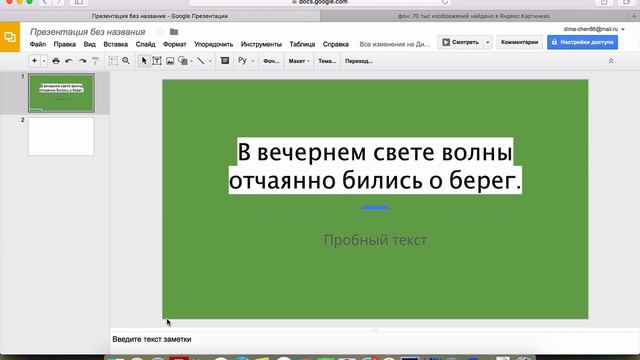Click the Переход... transition button
The width and height of the screenshot is (640, 360).
(359, 61)
